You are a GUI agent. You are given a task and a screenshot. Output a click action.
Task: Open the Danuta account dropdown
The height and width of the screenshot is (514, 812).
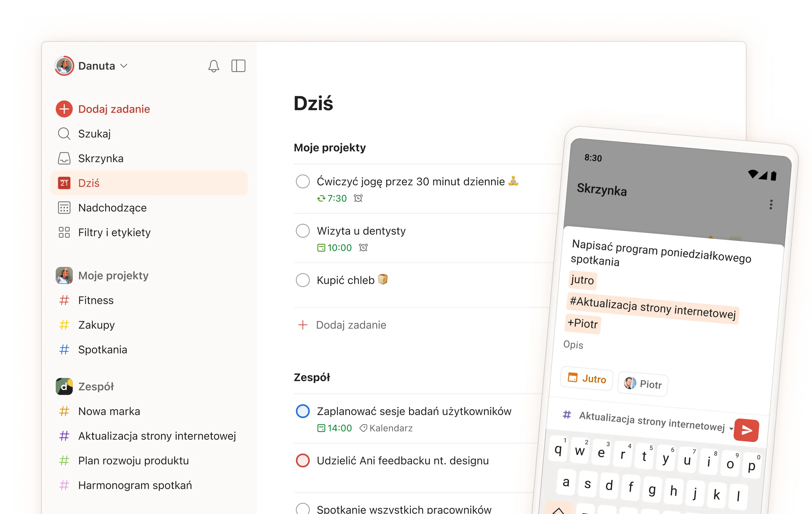coord(123,66)
